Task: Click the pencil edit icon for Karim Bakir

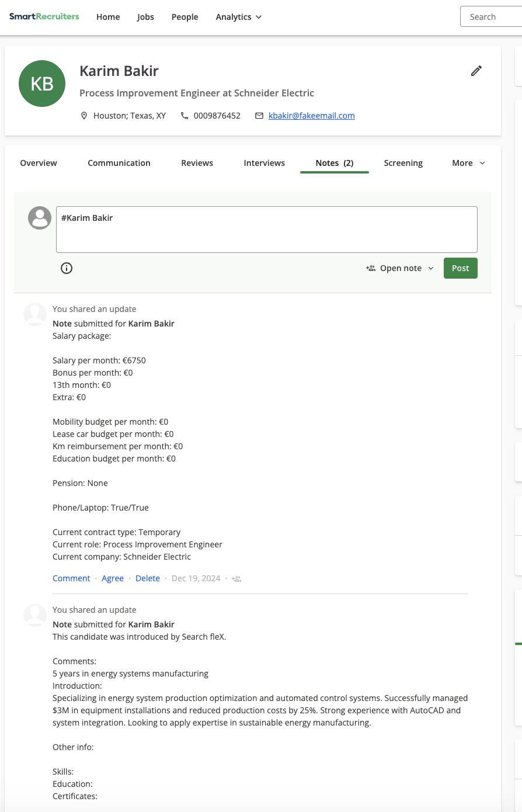Action: coord(476,71)
